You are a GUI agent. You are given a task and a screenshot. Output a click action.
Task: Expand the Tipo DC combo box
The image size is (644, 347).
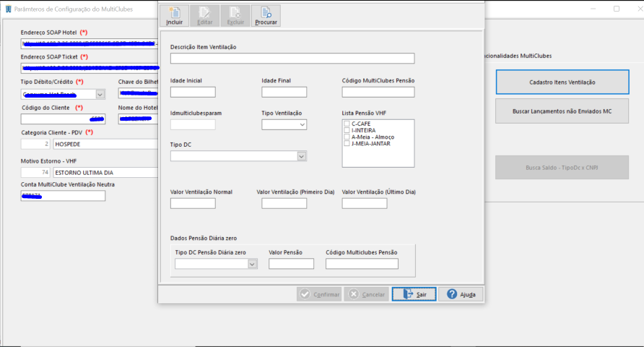[x=302, y=156]
